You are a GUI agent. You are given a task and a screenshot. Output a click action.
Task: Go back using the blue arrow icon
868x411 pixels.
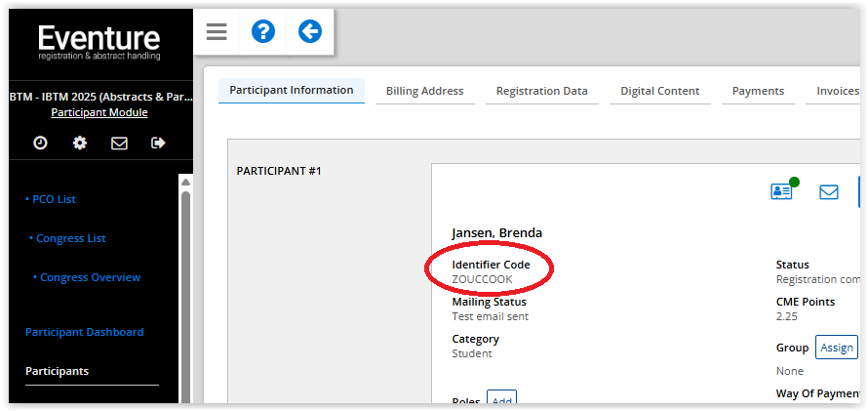click(310, 32)
